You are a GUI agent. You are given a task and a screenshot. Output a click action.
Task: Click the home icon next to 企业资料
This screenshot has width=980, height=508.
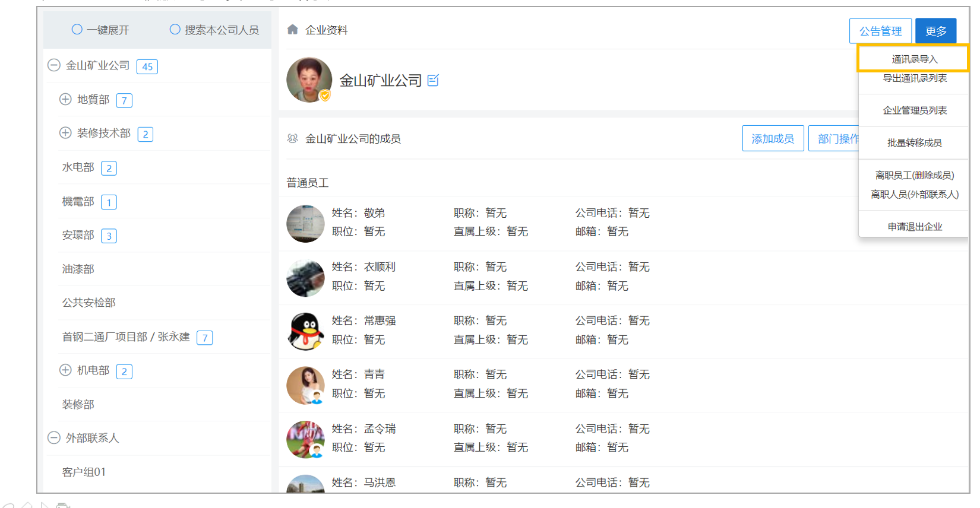click(292, 29)
